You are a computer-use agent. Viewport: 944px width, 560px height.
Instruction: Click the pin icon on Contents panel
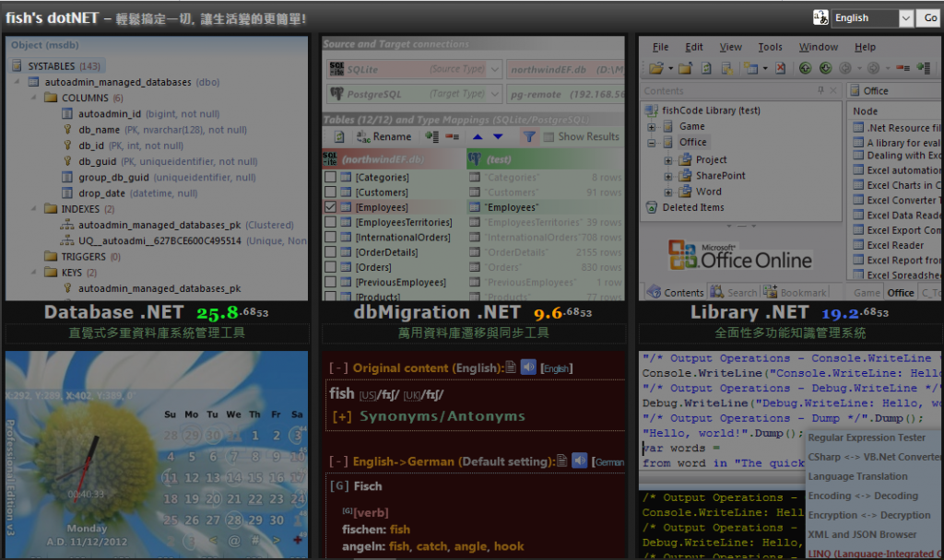820,91
